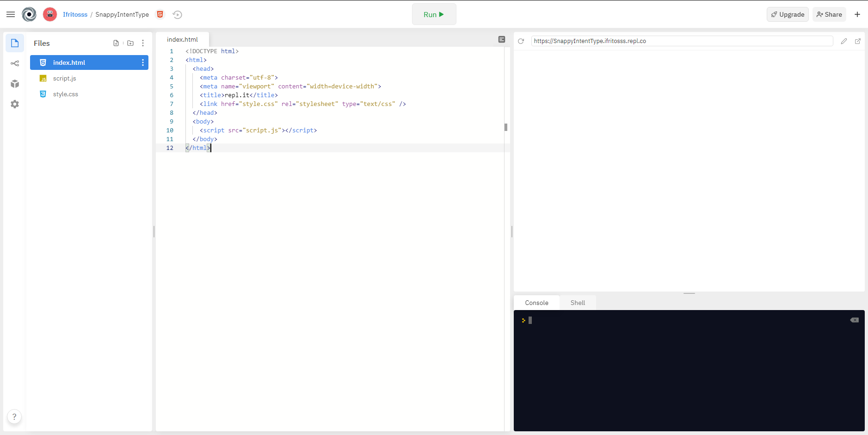Add a new file icon
Image resolution: width=868 pixels, height=435 pixels.
click(116, 43)
